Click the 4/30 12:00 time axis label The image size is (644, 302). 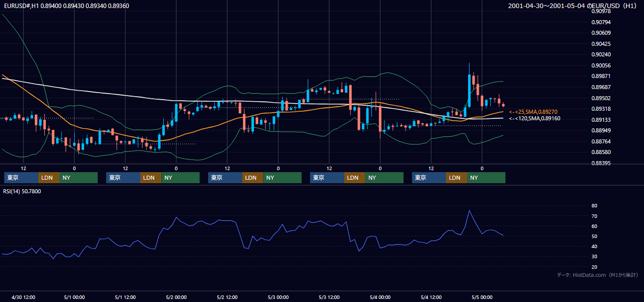[23, 297]
